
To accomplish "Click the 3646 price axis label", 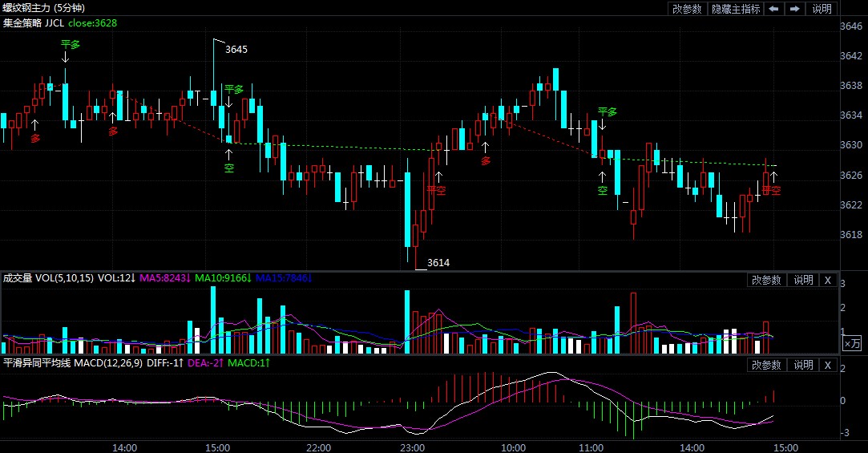I will [x=851, y=26].
